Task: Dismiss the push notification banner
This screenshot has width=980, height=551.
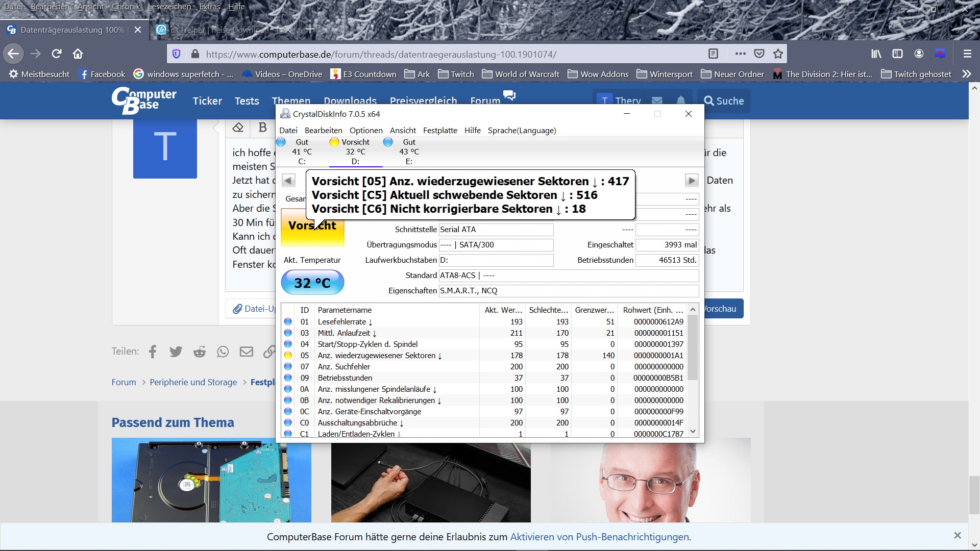Action: click(958, 535)
